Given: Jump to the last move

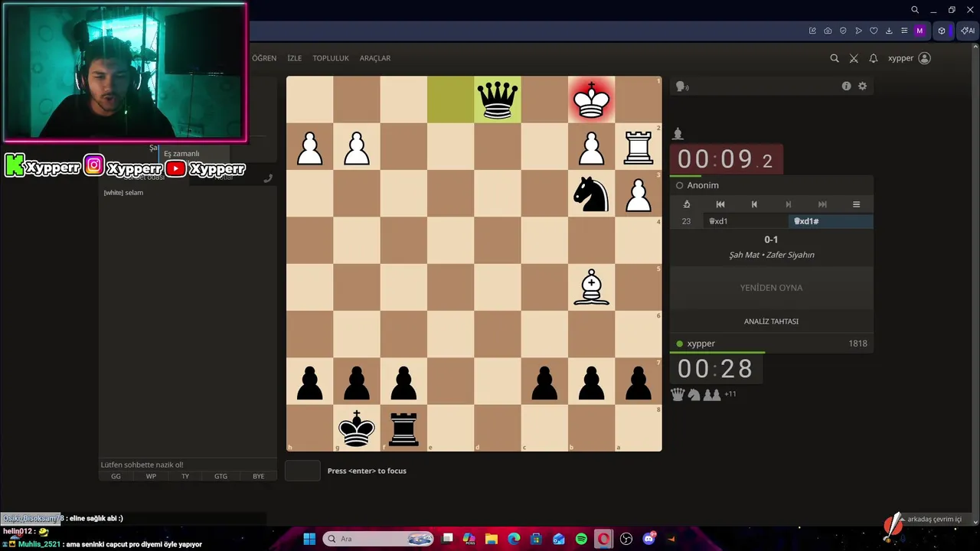Looking at the screenshot, I should (x=822, y=204).
